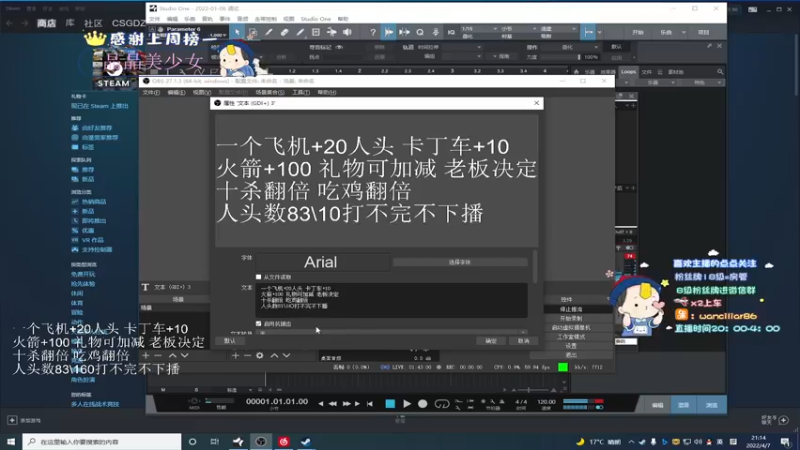
Task: Click the add scene plus icon in OBS
Action: [x=146, y=355]
